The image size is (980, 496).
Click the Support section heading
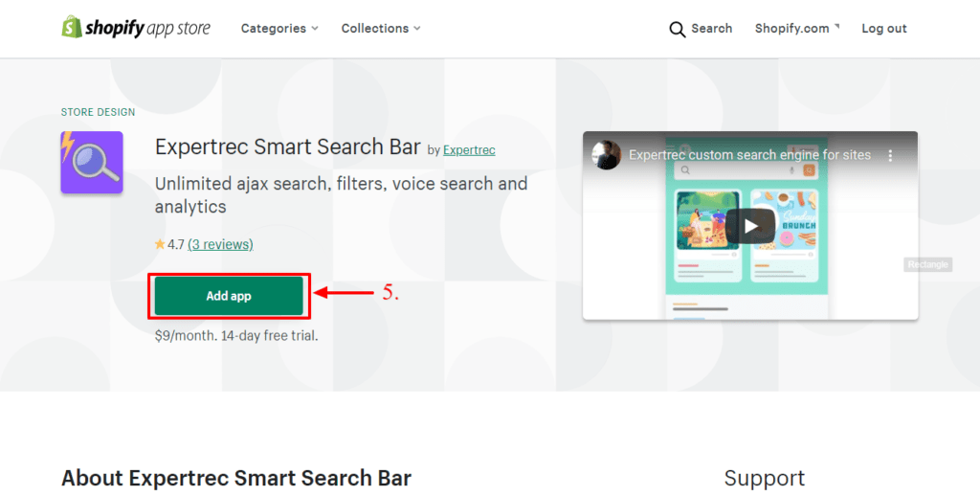(764, 478)
